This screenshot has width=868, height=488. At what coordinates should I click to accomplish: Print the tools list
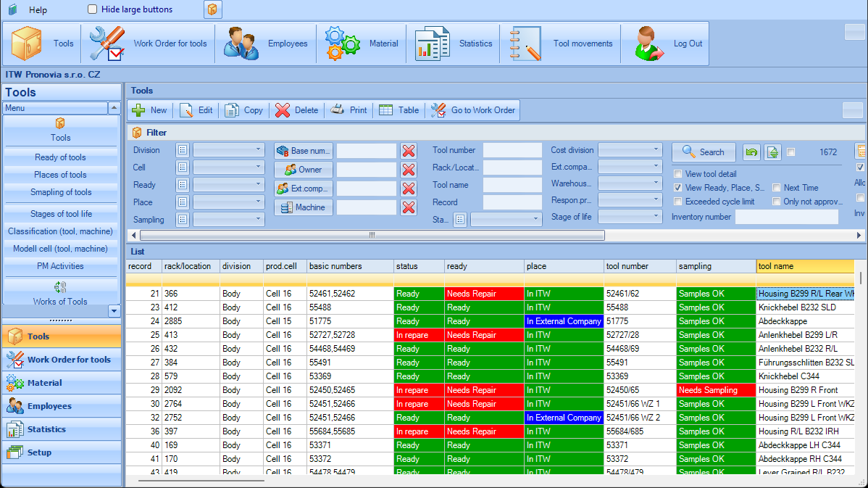(350, 110)
